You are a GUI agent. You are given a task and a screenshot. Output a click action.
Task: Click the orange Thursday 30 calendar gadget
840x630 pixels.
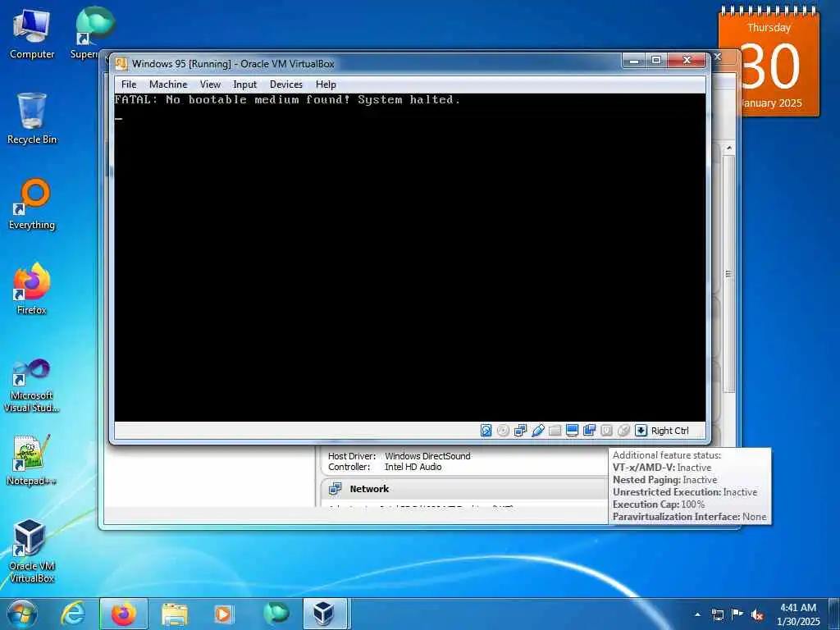click(x=769, y=62)
